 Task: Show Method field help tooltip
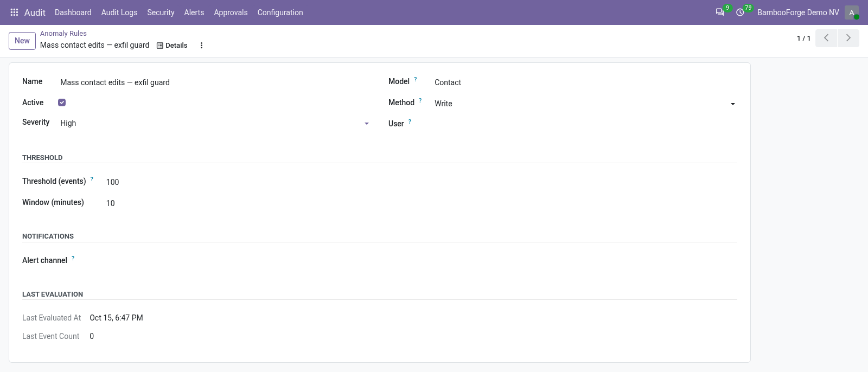click(x=420, y=100)
